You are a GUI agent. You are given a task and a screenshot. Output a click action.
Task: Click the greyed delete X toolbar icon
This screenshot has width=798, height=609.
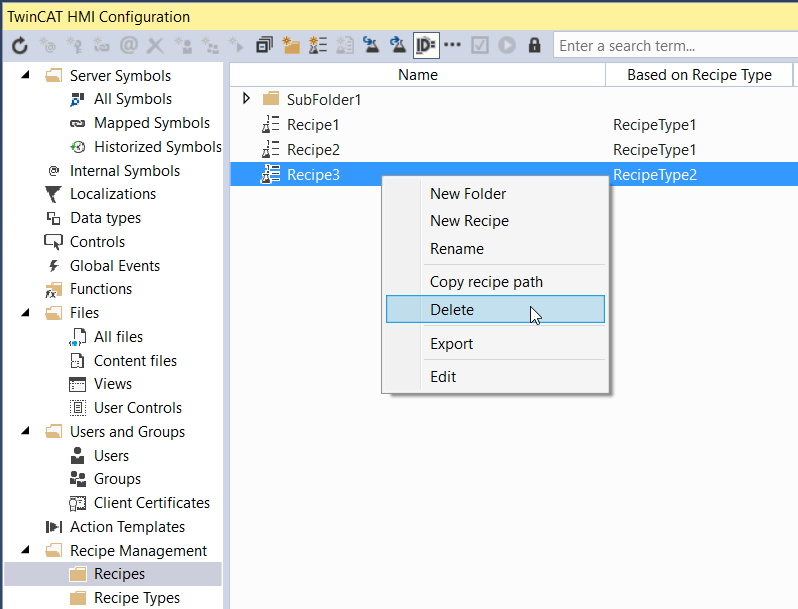tap(155, 46)
